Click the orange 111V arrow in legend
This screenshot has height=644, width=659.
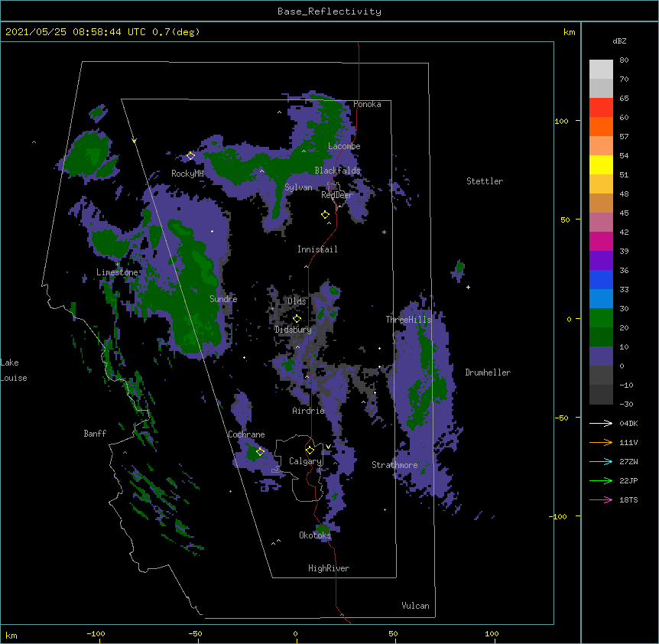(x=601, y=442)
